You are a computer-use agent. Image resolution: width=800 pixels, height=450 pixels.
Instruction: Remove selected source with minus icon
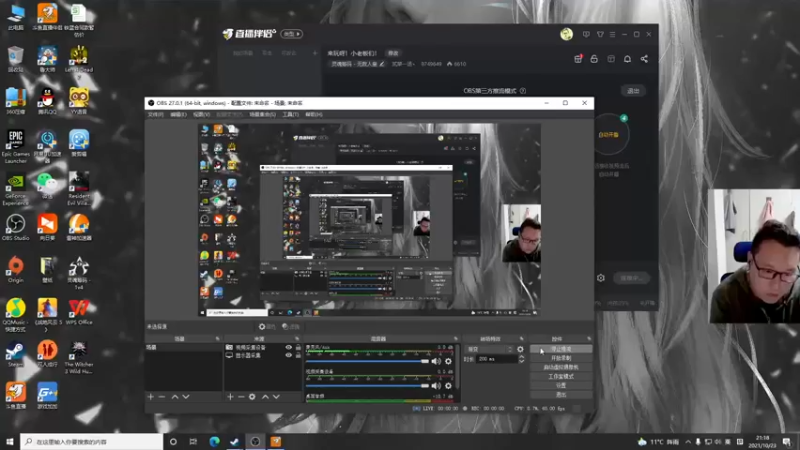click(241, 396)
